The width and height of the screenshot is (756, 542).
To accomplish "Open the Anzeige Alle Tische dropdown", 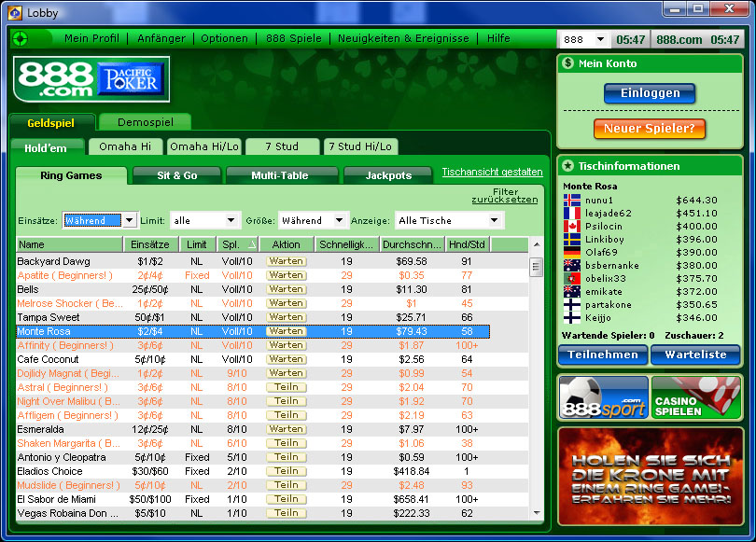I will (x=494, y=221).
